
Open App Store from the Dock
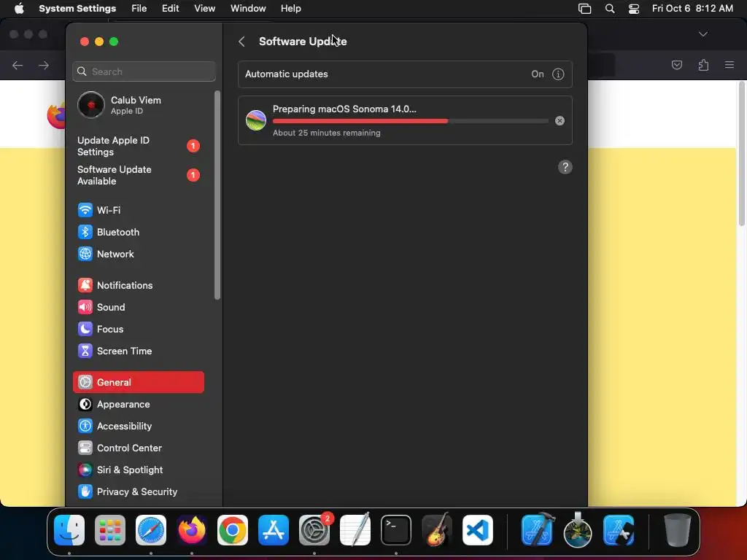coord(274,530)
